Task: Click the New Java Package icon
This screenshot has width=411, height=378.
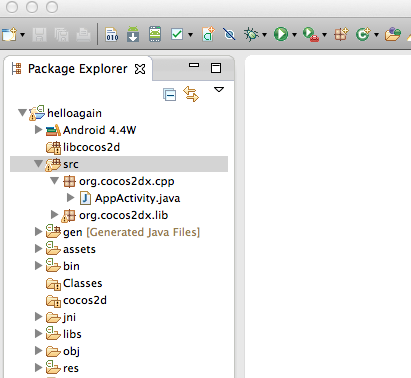Action: [x=341, y=34]
